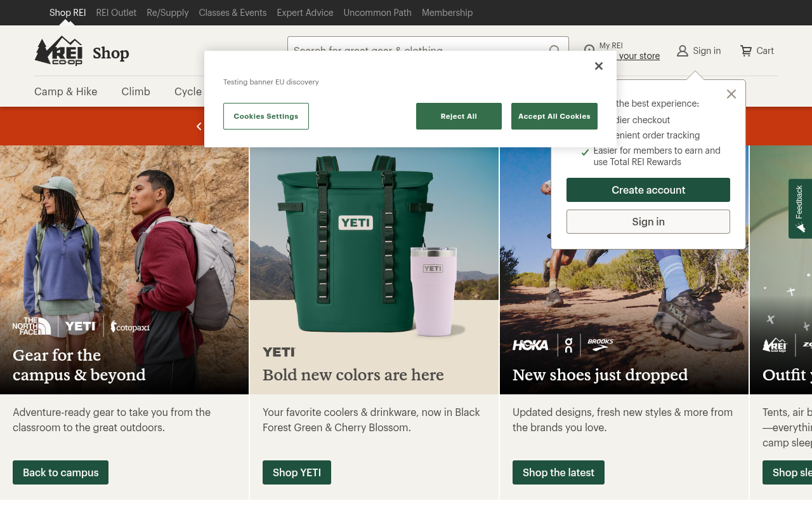Click the Brooks brand logo
Screen dimensions: 812x508
click(x=600, y=345)
